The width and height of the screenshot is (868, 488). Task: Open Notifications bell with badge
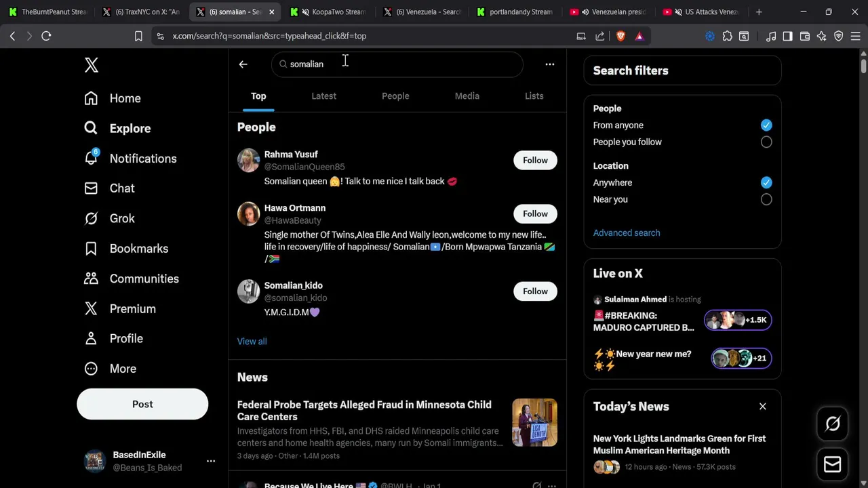tap(92, 157)
